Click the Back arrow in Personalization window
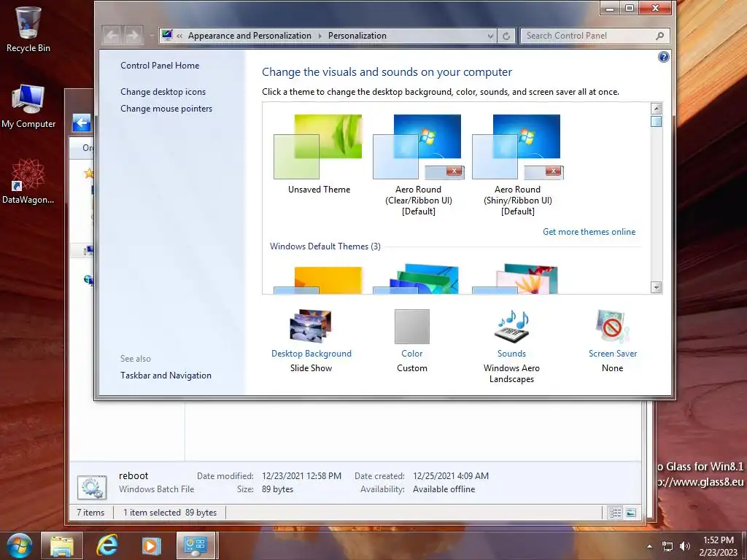The height and width of the screenshot is (560, 747). point(112,35)
